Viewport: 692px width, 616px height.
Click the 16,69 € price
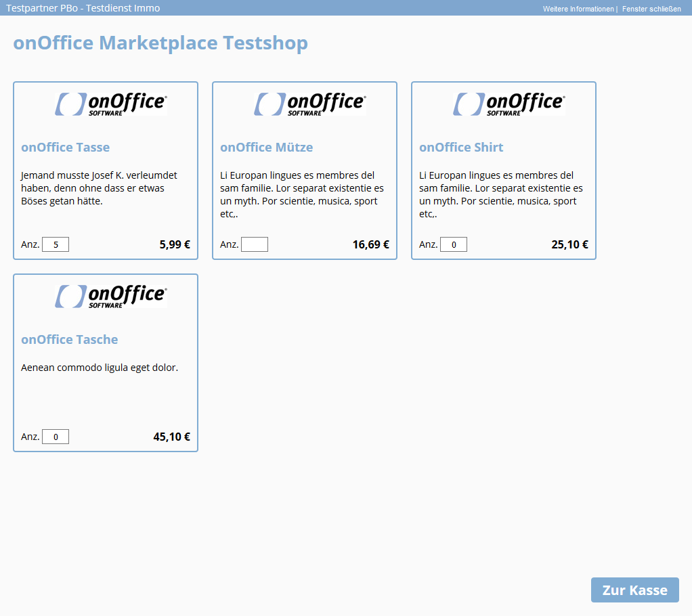[371, 244]
